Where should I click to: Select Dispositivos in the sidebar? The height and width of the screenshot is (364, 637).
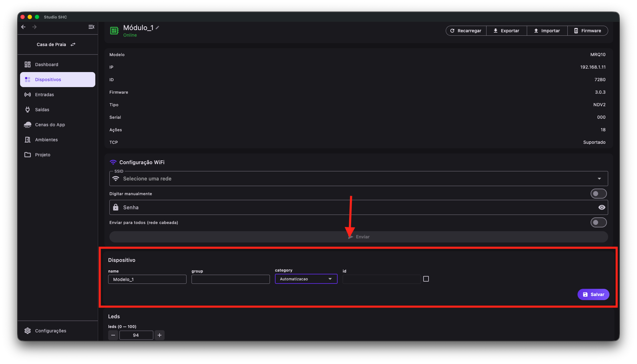pos(58,80)
